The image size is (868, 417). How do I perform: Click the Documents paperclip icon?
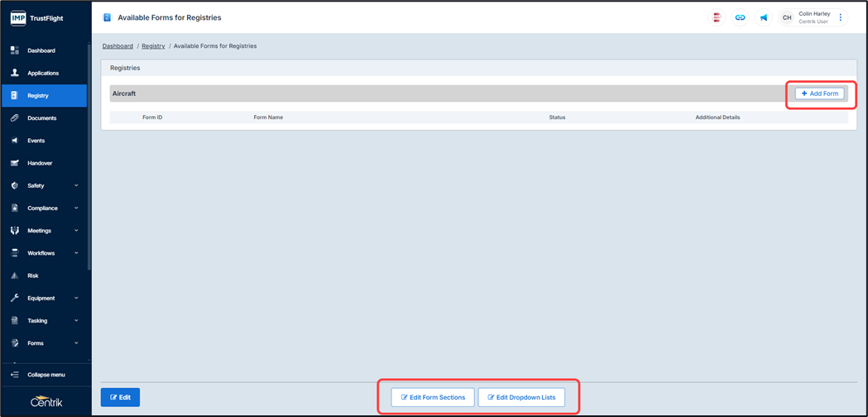15,118
